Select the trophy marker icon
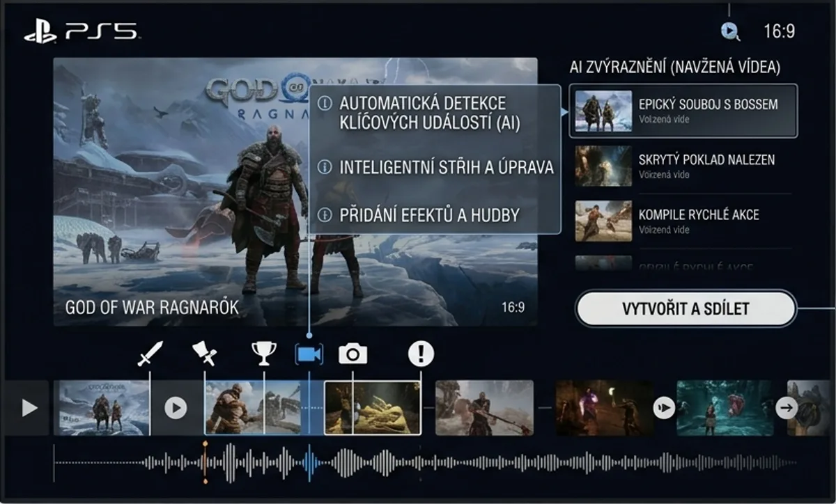 (264, 354)
